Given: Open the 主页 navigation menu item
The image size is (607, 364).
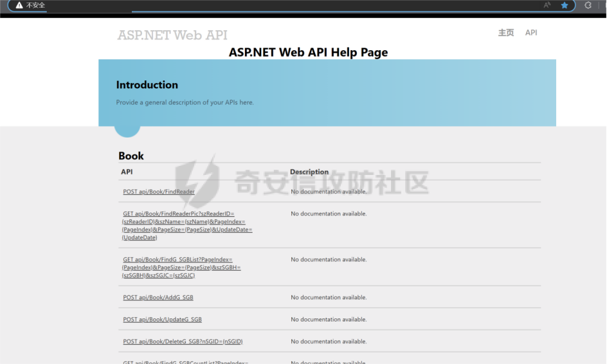Looking at the screenshot, I should coord(506,33).
